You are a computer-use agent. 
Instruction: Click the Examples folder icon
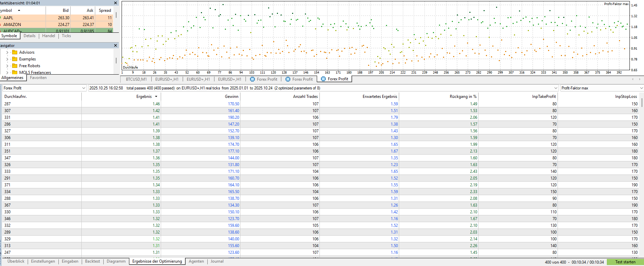coord(15,59)
